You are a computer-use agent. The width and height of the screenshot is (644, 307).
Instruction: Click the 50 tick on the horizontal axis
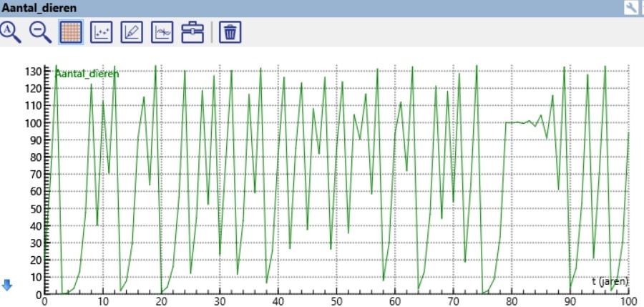[336, 301]
